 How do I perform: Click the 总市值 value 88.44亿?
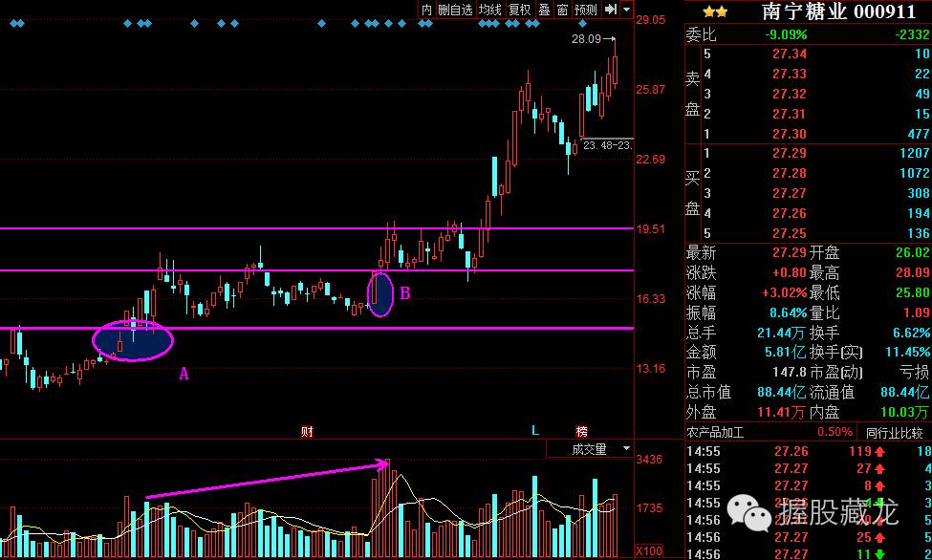coord(782,393)
